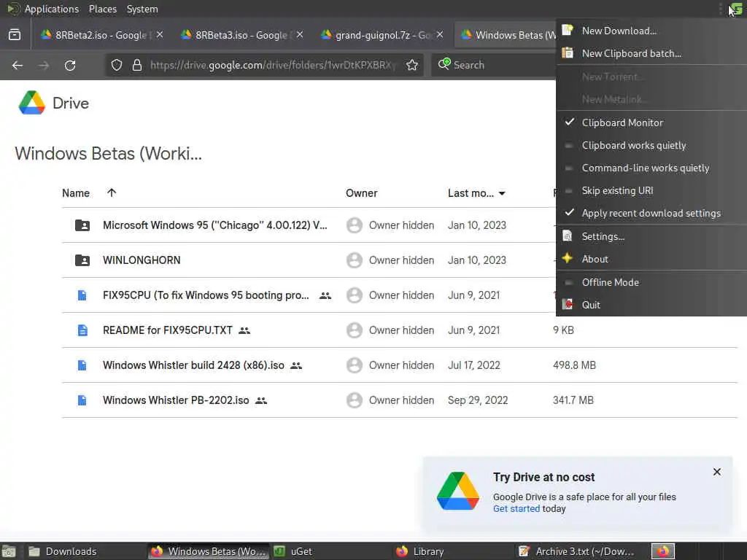Click the Firefox workspace thumbnail in bottom panel
Image resolution: width=747 pixels, height=560 pixels.
[x=663, y=551]
